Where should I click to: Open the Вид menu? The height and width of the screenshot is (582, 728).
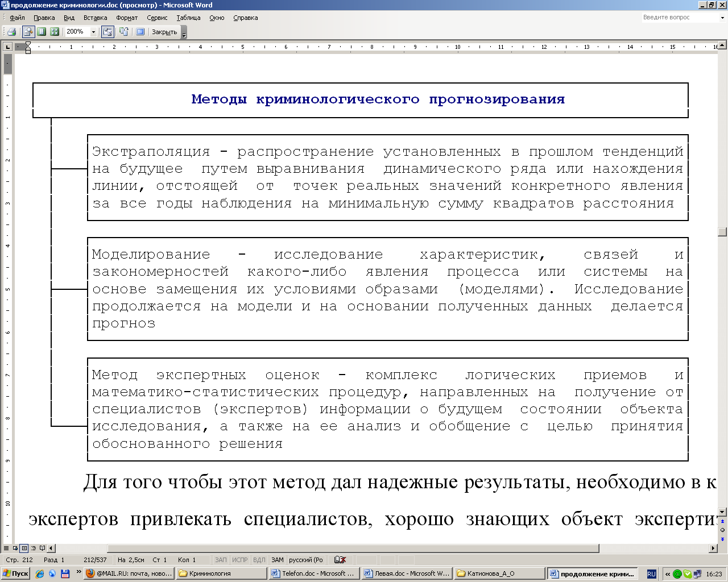[69, 18]
